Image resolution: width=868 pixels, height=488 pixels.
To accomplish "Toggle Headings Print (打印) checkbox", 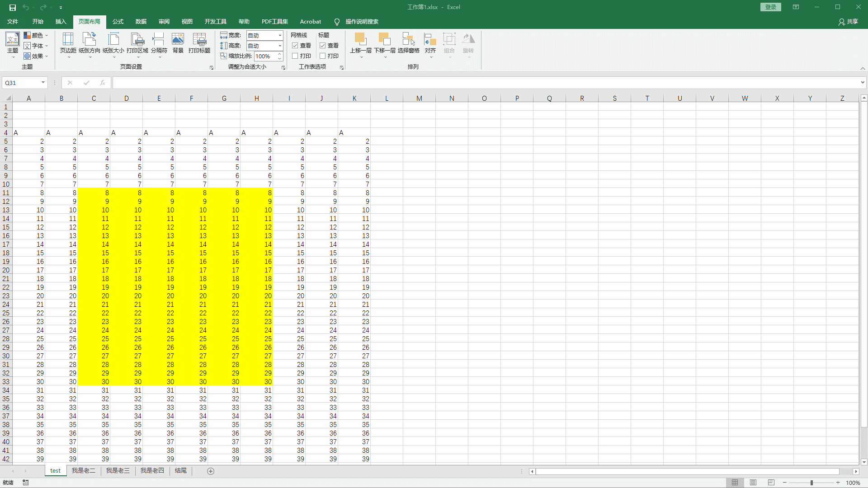I will coord(322,56).
